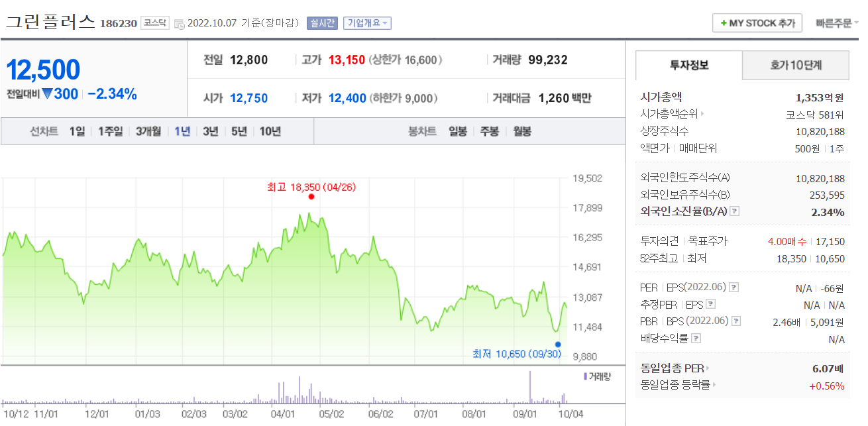Click the change rate -2.34%
Image resolution: width=868 pixels, height=426 pixels.
pos(112,94)
